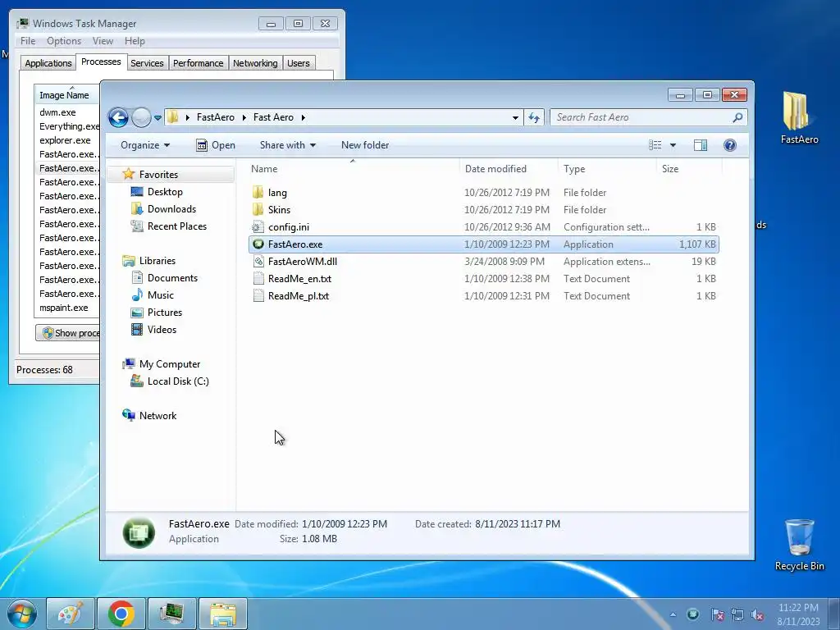Switch to Users tab in Task Manager
840x630 pixels.
(298, 63)
